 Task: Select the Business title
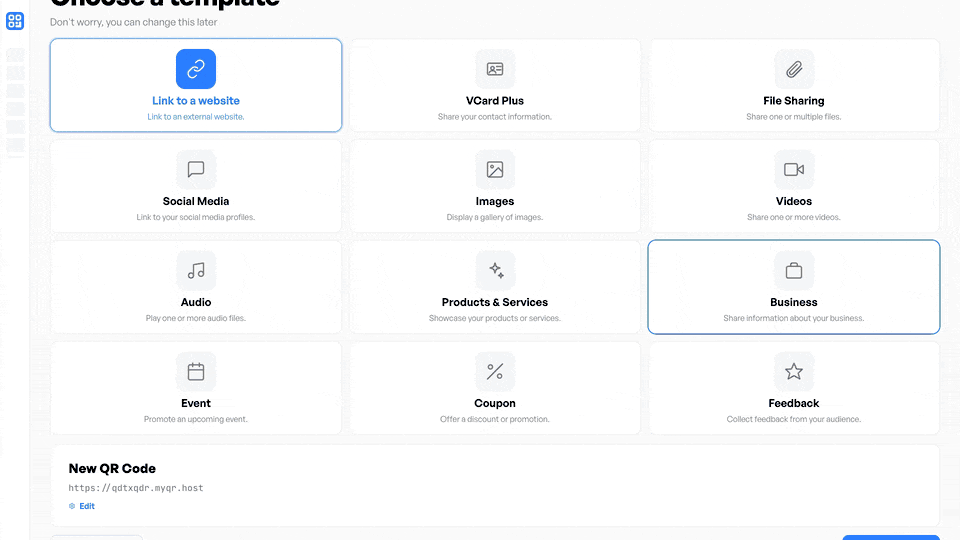click(793, 302)
